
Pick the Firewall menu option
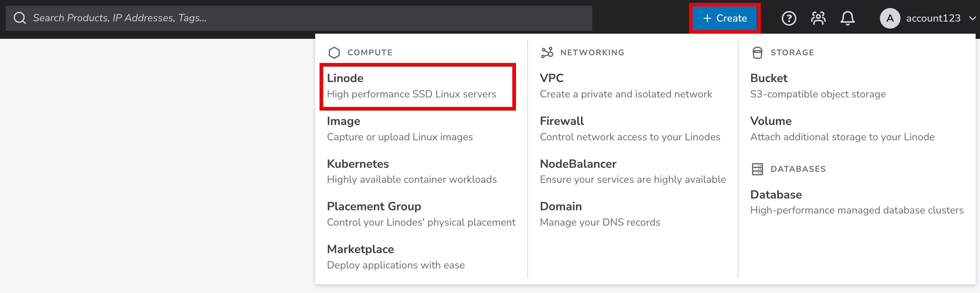click(x=630, y=129)
